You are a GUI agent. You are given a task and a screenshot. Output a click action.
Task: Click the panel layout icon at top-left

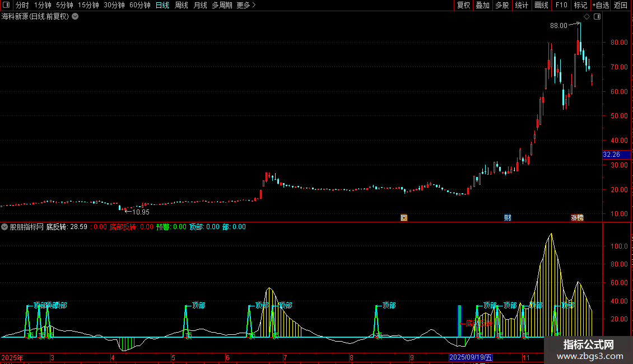(x=6, y=5)
